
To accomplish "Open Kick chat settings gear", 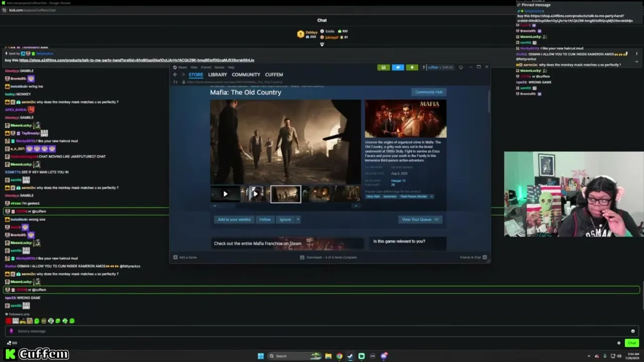I will 619,343.
